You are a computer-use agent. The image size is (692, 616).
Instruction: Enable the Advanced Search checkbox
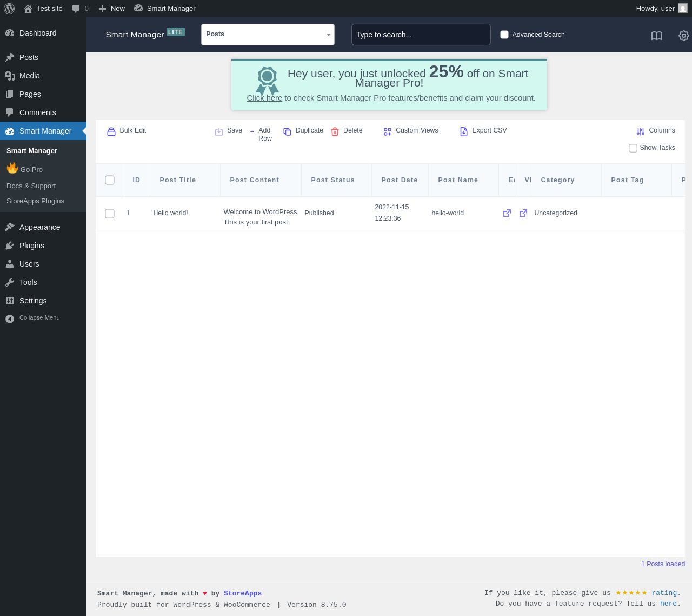pyautogui.click(x=504, y=35)
